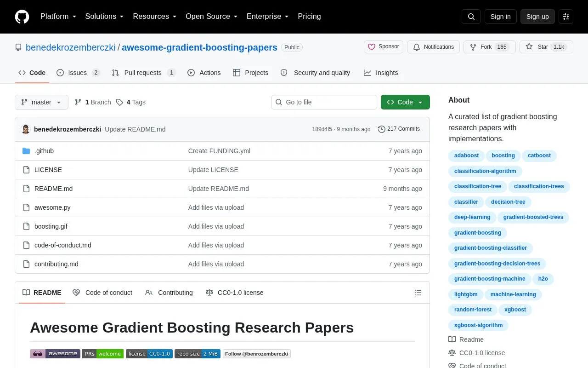The width and height of the screenshot is (588, 368).
Task: Expand the Open Source menu
Action: click(212, 17)
